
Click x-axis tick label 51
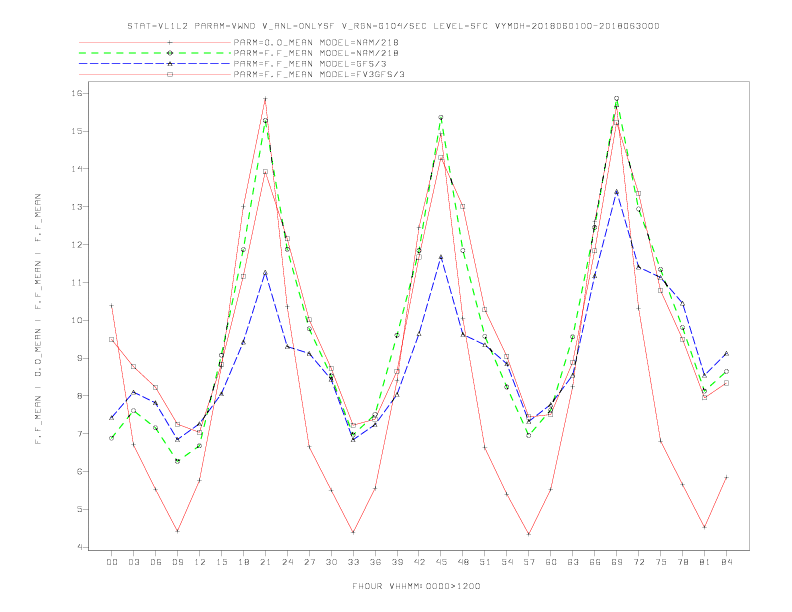tap(485, 562)
